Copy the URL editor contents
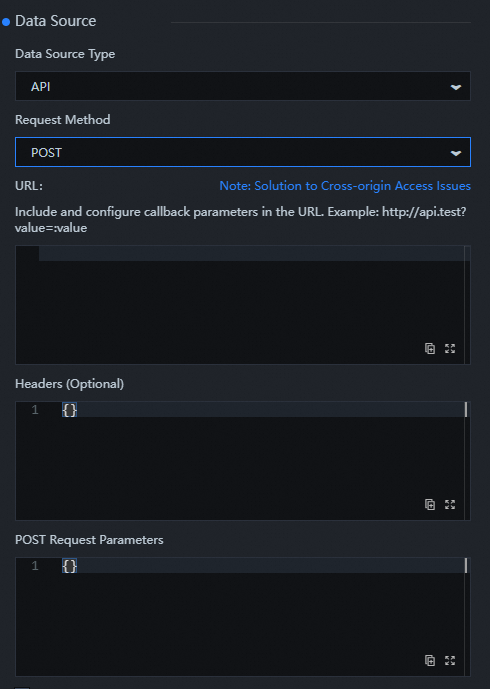This screenshot has height=689, width=490. (430, 348)
